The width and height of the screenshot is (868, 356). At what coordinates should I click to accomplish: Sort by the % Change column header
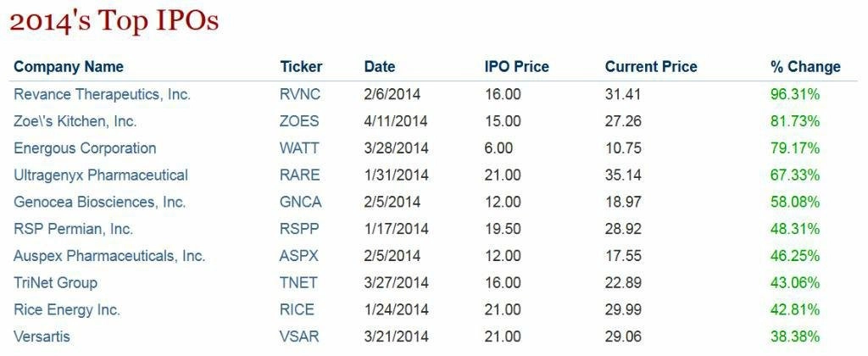point(805,67)
